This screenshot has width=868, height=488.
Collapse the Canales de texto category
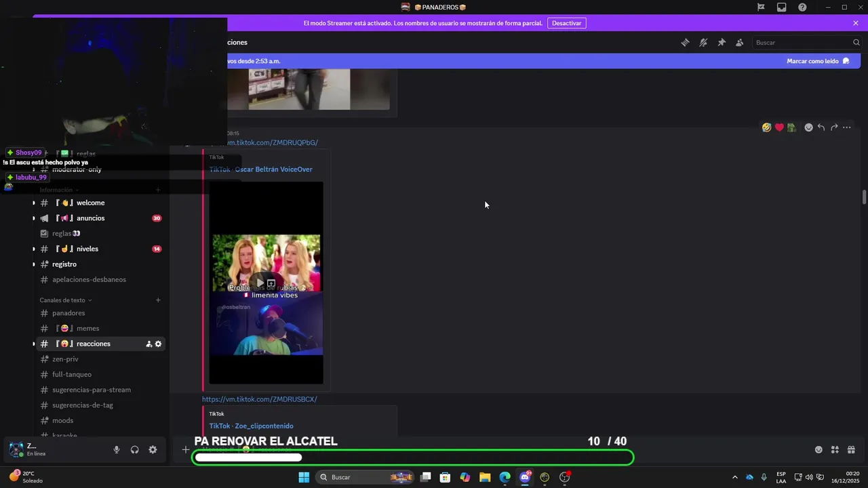(65, 300)
